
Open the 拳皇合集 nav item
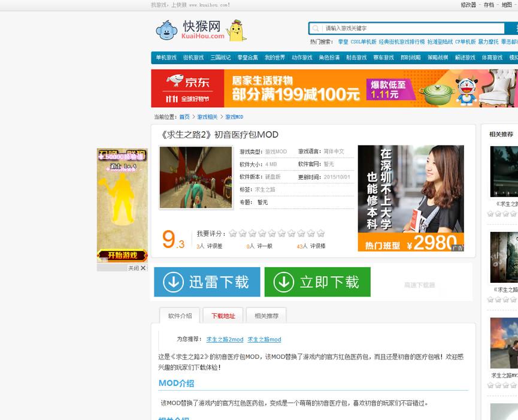pos(248,58)
